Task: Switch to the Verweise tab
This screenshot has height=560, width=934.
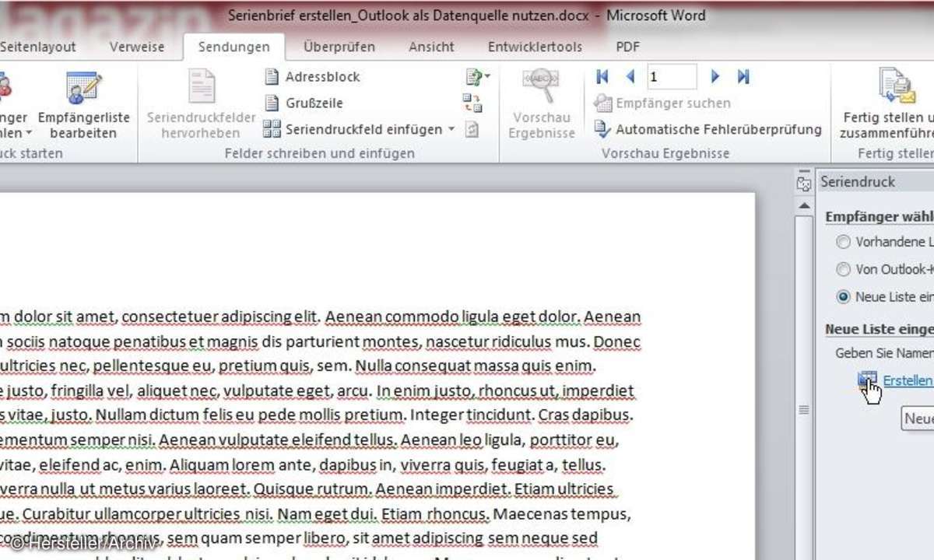Action: (137, 47)
